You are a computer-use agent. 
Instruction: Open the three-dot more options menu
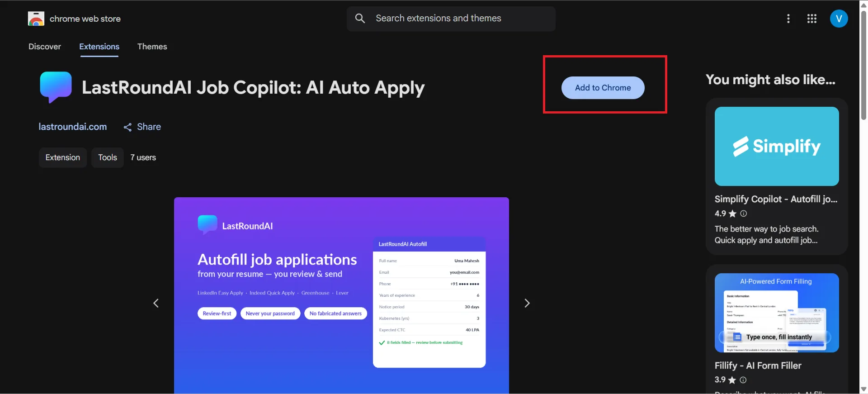click(x=788, y=19)
